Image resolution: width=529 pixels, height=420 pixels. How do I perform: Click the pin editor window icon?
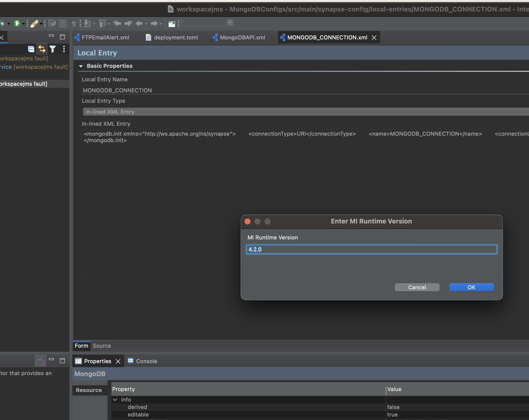[172, 23]
